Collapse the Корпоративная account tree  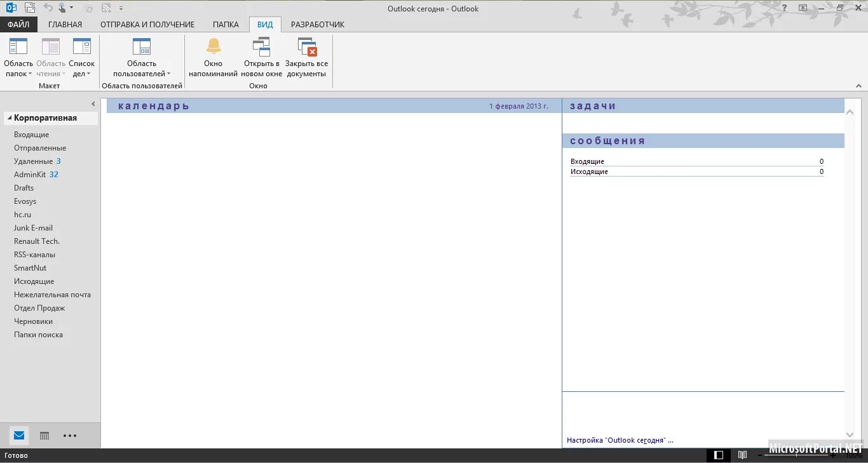tap(10, 118)
